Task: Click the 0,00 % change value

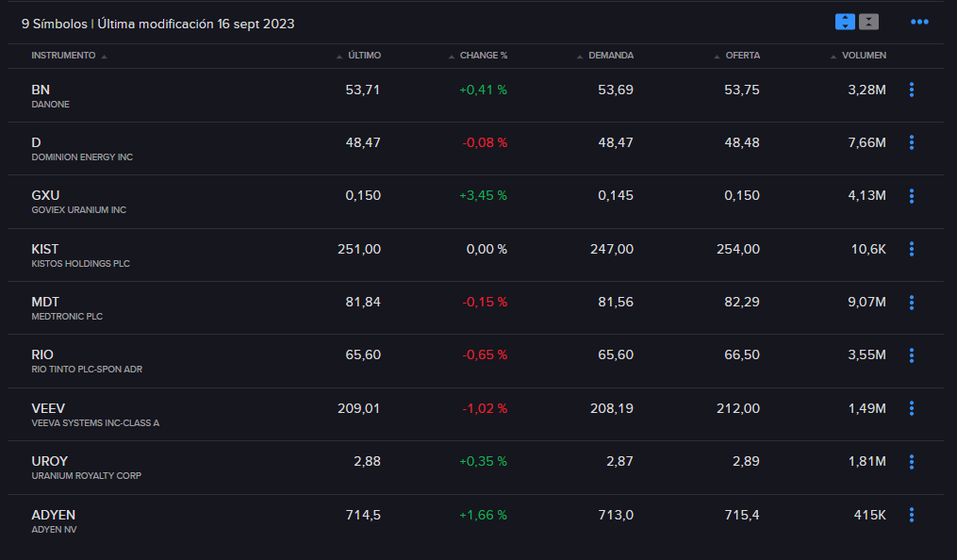Action: 487,249
